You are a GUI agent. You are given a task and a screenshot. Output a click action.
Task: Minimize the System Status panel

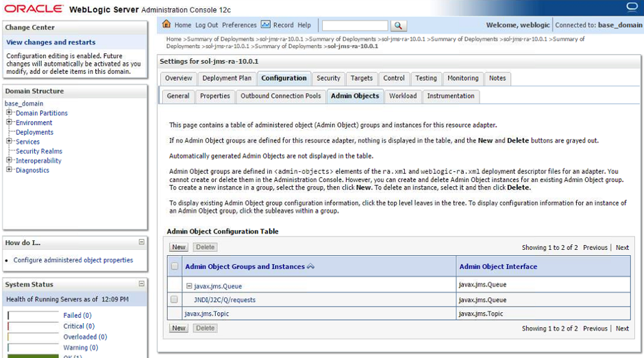point(142,284)
